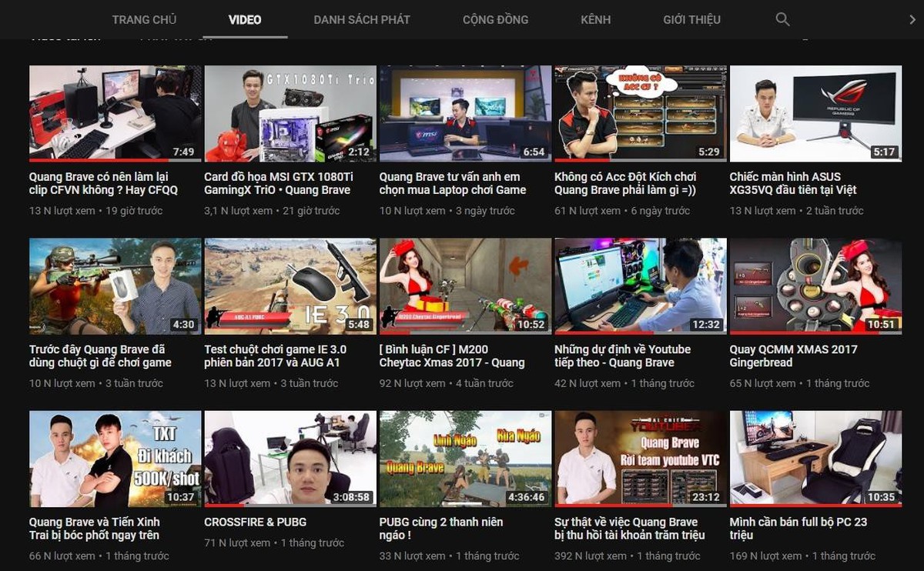Viewport: 924px width, 571px height.
Task: Open the 'Những dự định về Youtube' video title
Action: [x=623, y=356]
